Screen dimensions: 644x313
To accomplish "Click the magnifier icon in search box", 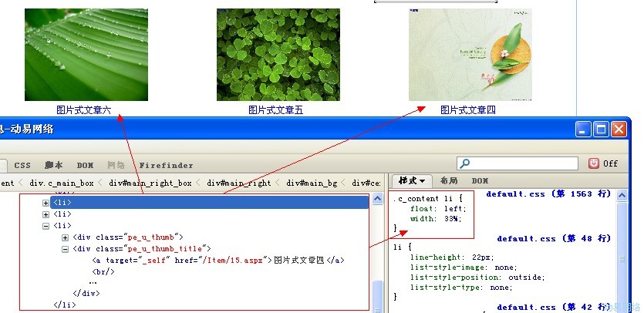I will tap(464, 163).
